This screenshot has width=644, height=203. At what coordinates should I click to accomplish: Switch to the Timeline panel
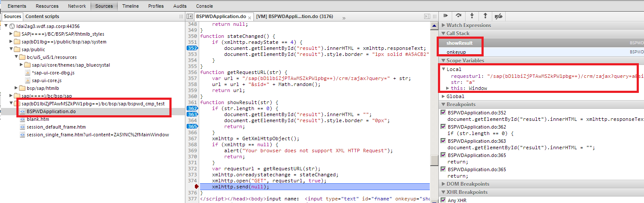tap(131, 6)
